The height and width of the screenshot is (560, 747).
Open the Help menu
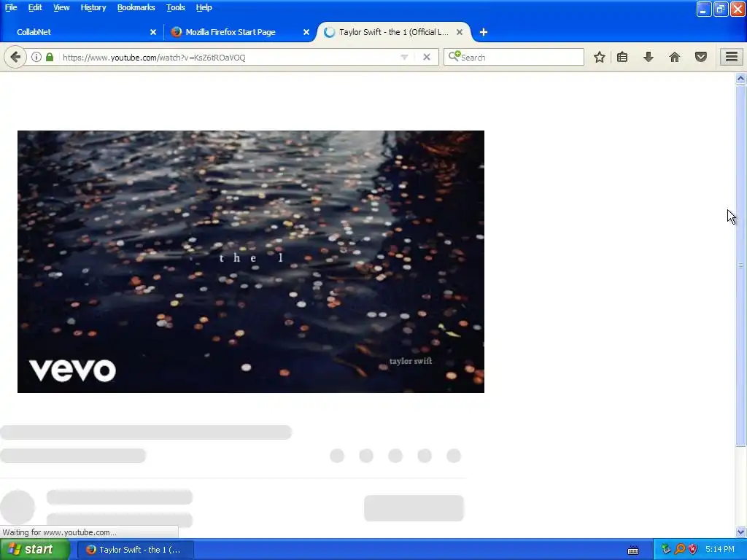click(x=204, y=7)
